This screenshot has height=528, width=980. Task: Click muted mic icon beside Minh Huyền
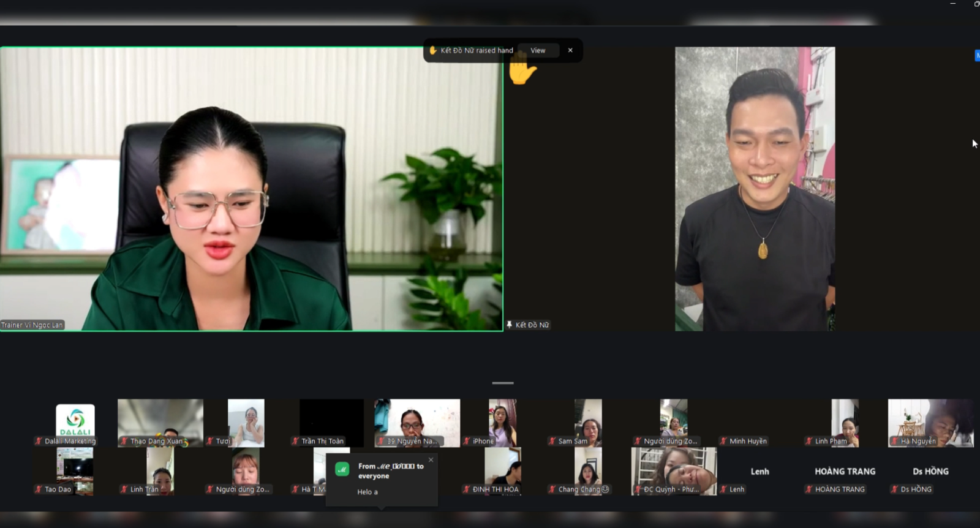724,441
